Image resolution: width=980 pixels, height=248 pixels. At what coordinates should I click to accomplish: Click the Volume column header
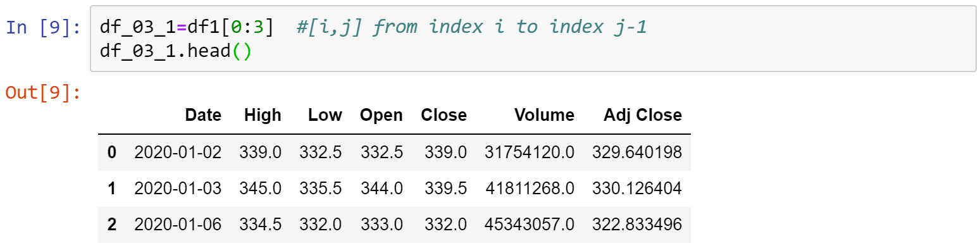(x=544, y=115)
